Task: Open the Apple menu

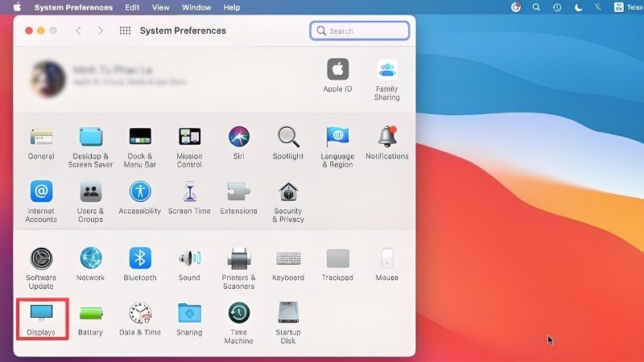Action: click(17, 7)
